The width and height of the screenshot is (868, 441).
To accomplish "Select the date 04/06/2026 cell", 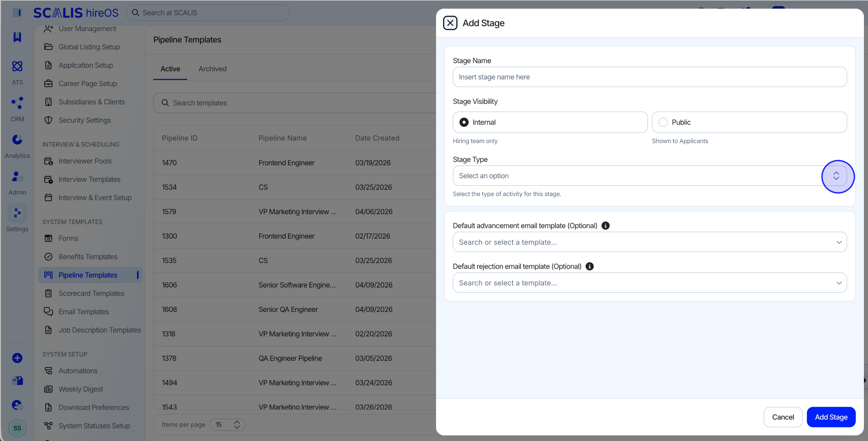I will coord(374,212).
